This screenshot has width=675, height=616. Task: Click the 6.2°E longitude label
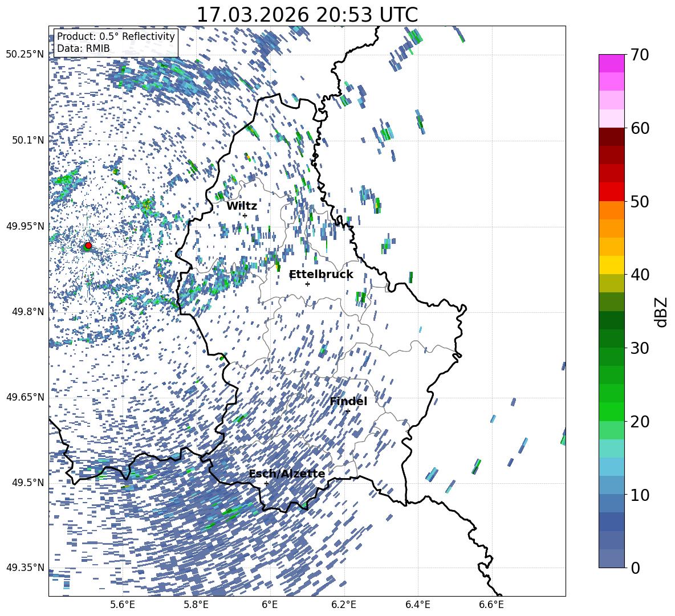tap(344, 605)
